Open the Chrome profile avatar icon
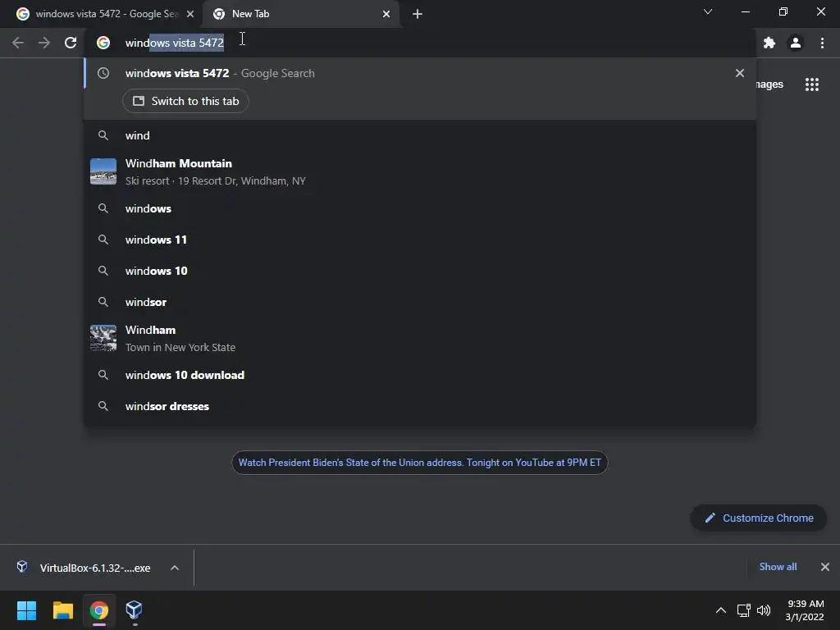 796,43
